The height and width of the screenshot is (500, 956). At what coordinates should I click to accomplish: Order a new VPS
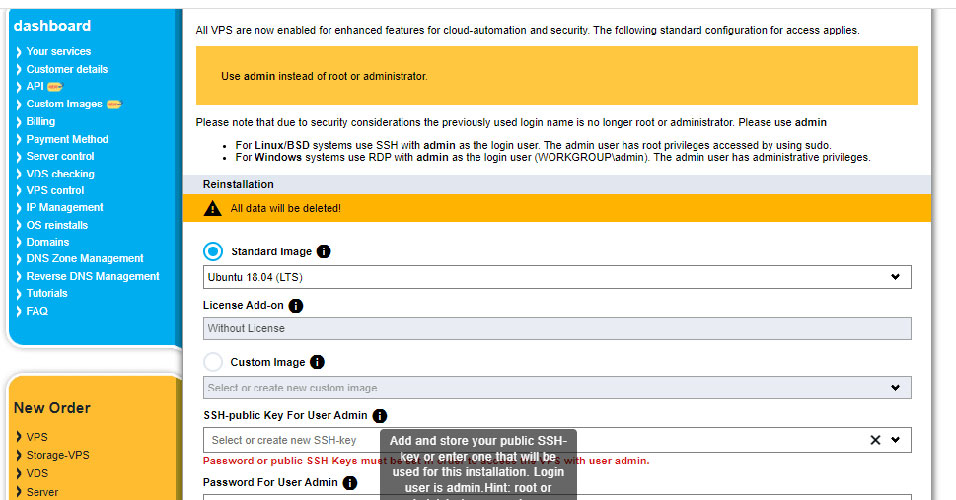[x=37, y=437]
